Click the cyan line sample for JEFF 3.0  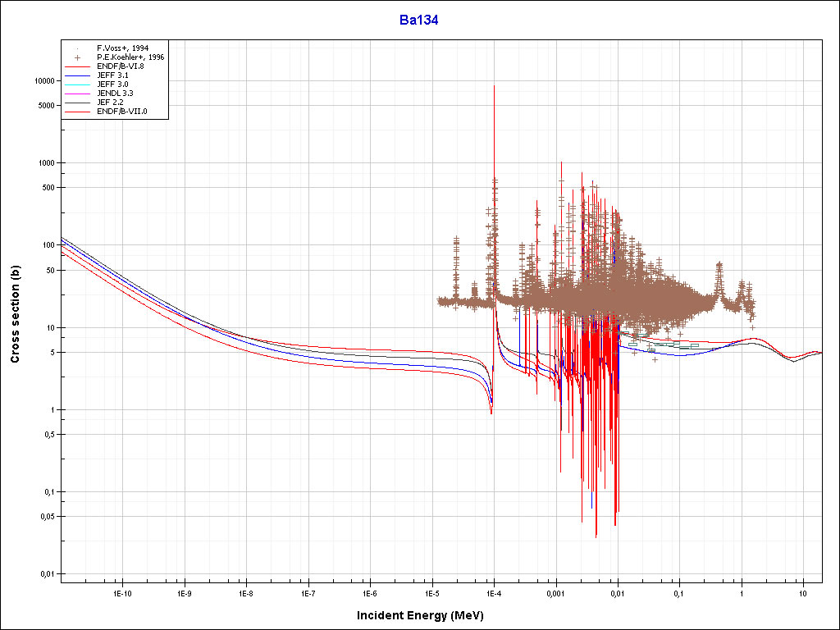click(79, 84)
